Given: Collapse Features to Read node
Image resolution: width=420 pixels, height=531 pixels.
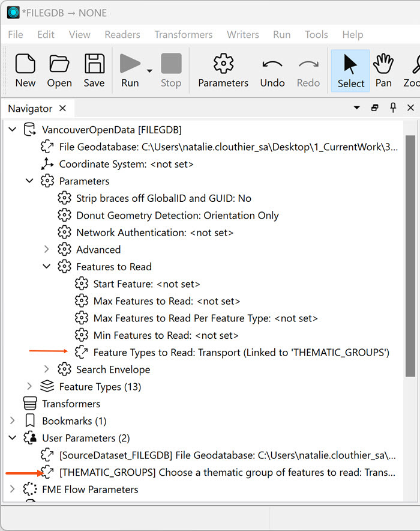Looking at the screenshot, I should pos(47,267).
